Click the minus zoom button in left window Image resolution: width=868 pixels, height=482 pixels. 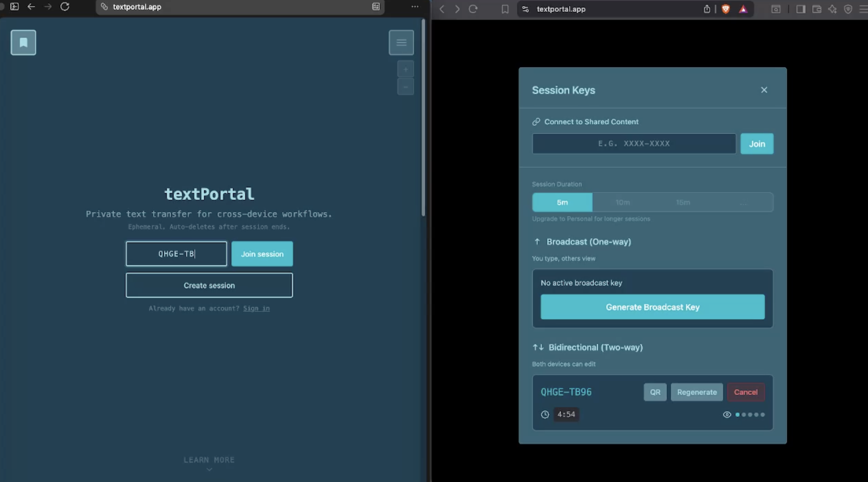[406, 87]
